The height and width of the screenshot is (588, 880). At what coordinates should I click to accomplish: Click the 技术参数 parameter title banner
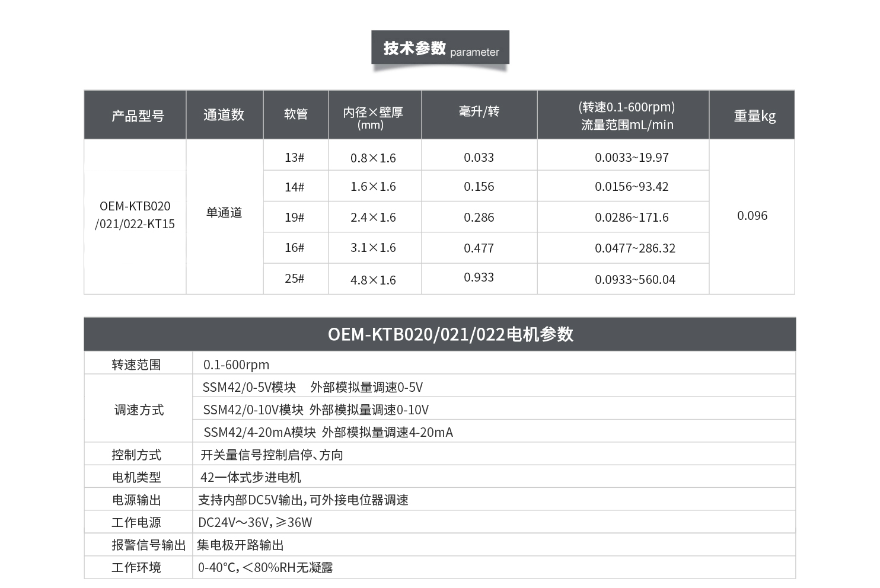pyautogui.click(x=440, y=48)
